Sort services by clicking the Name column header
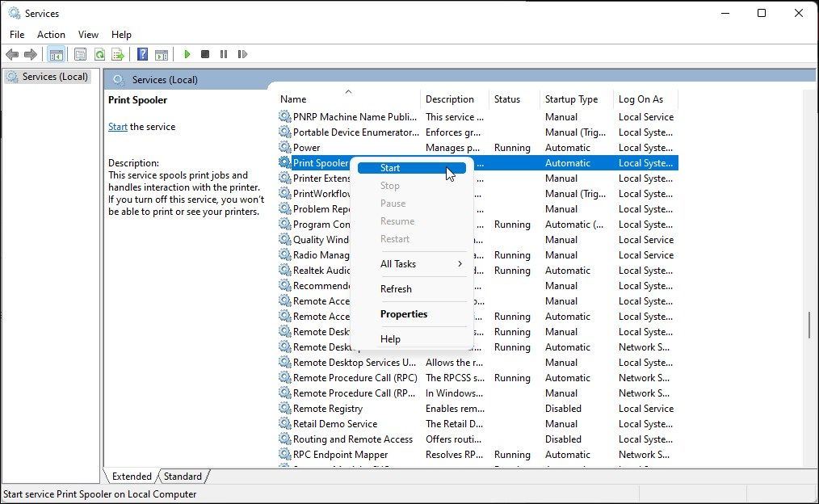Image resolution: width=819 pixels, height=504 pixels. coord(292,99)
